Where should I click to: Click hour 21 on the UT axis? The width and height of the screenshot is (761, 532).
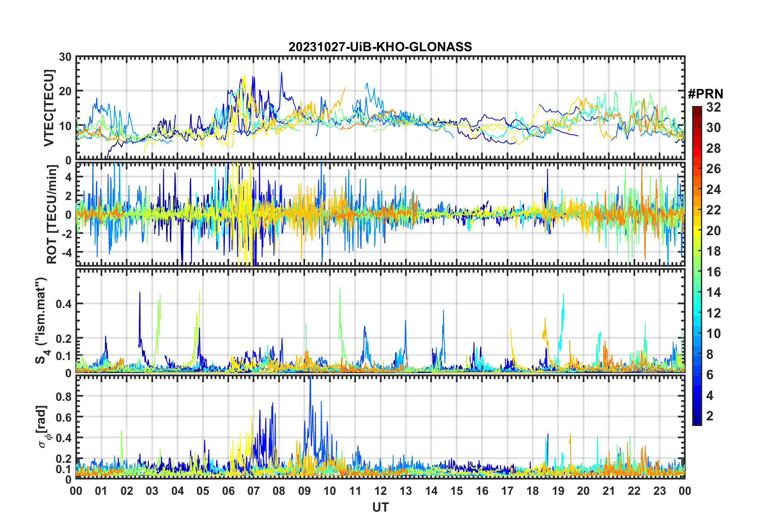pos(609,491)
